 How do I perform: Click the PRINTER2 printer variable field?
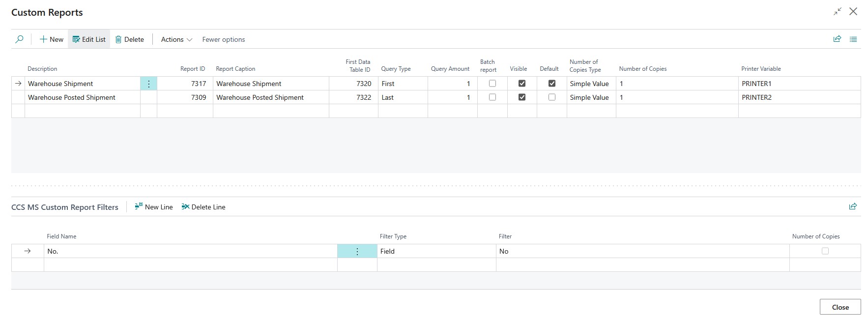(799, 97)
